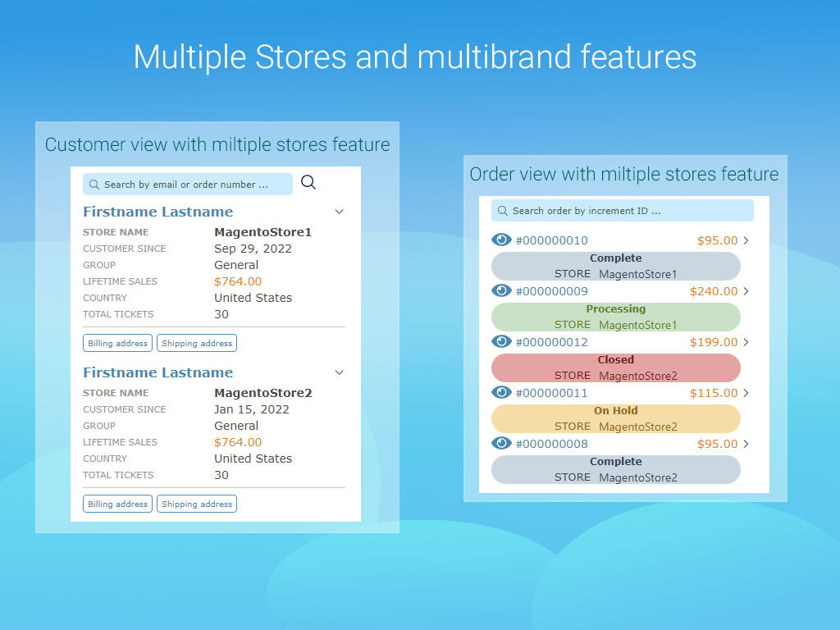840x630 pixels.
Task: Collapse the MagentoStore1 customer section chevron
Action: (x=340, y=212)
